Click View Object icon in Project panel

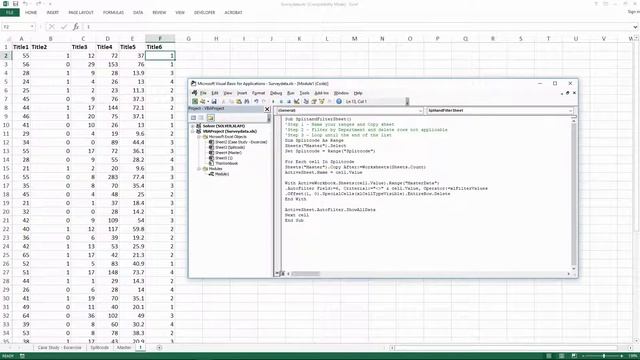201,118
